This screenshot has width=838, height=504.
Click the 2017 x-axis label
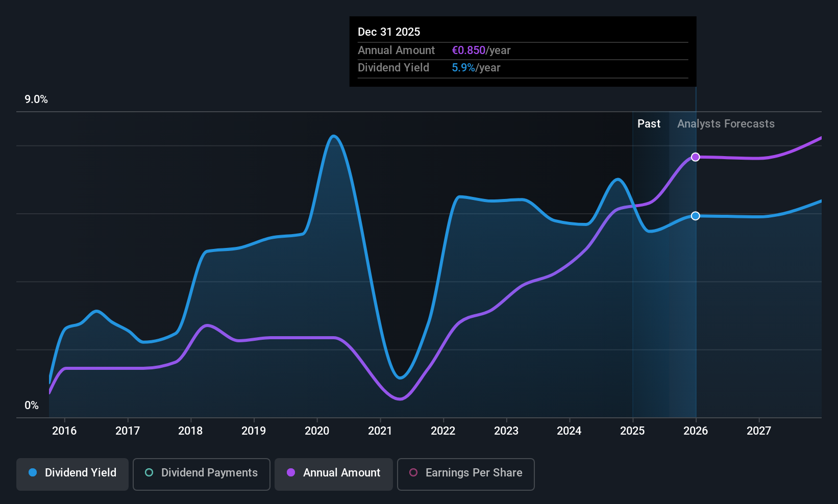tap(128, 431)
